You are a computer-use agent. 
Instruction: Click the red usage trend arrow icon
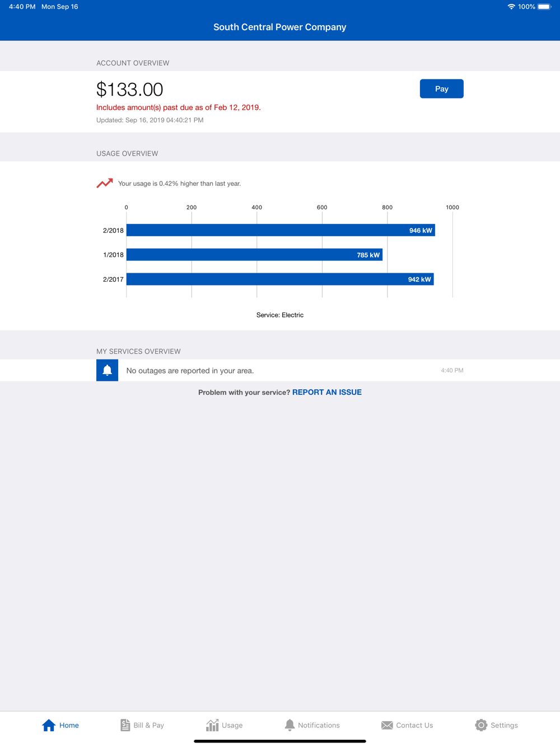pyautogui.click(x=105, y=183)
